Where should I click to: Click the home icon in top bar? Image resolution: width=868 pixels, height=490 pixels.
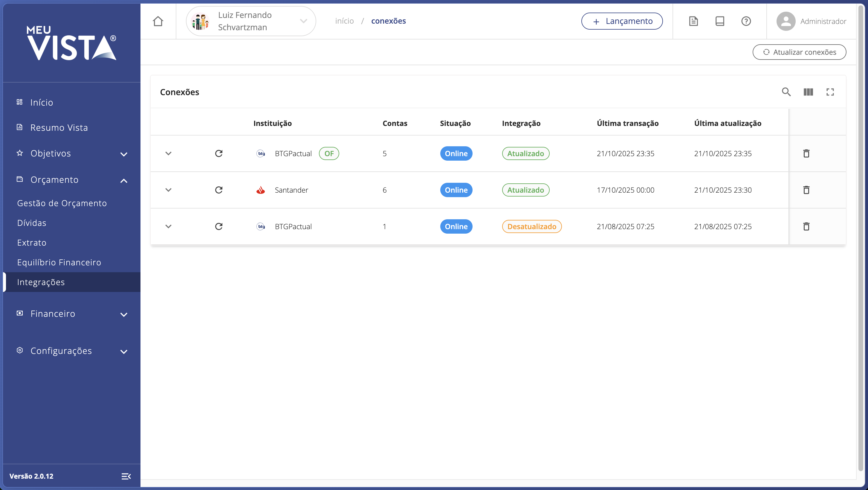(158, 21)
